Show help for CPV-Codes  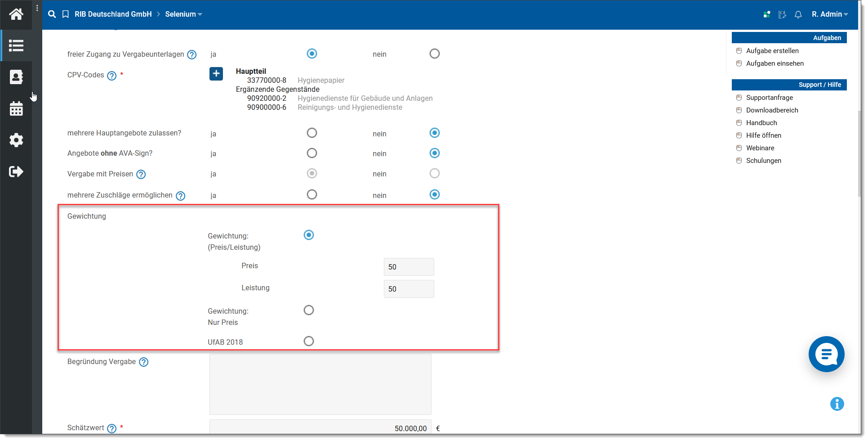click(x=112, y=76)
